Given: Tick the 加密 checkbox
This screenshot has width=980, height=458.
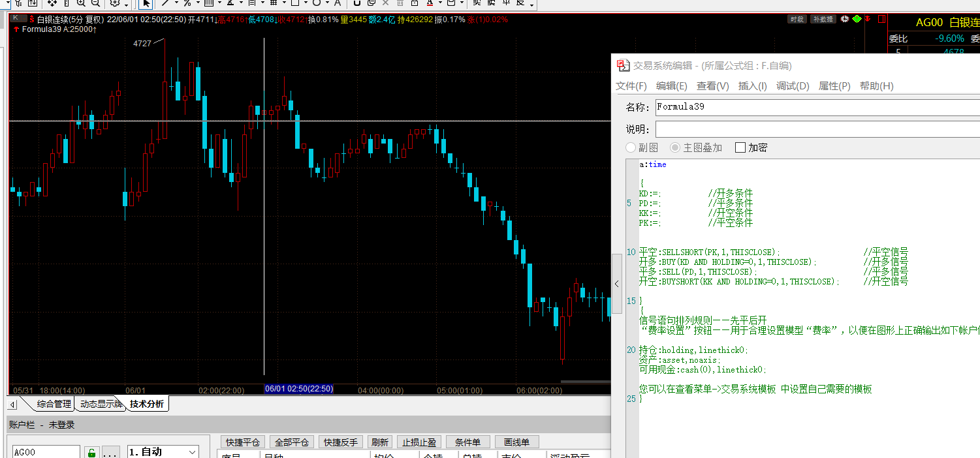Looking at the screenshot, I should point(740,147).
